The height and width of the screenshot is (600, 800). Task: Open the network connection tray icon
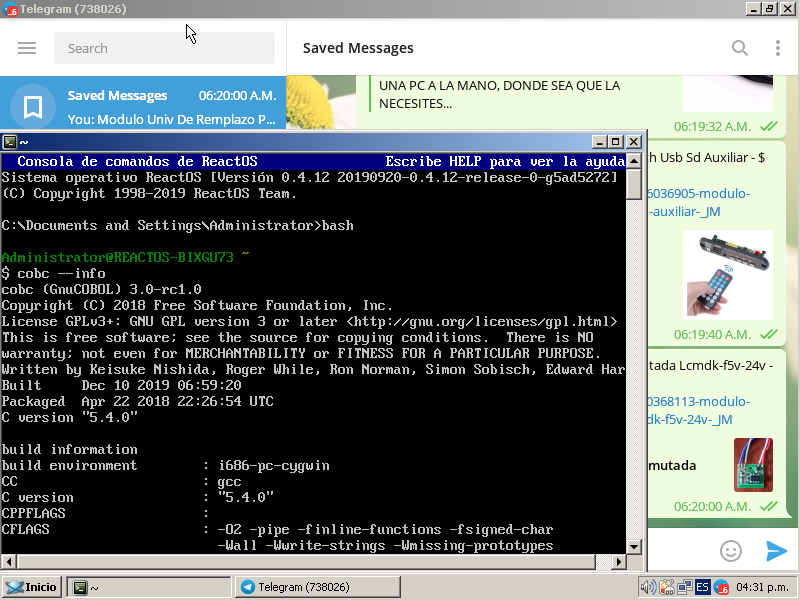tap(684, 587)
